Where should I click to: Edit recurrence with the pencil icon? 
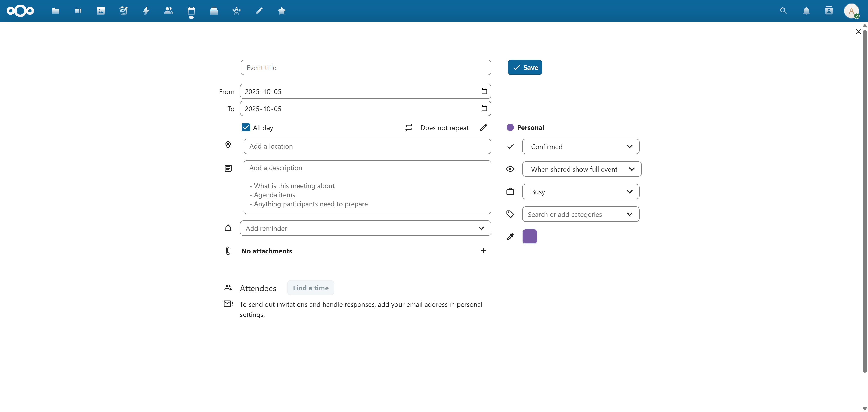click(x=484, y=128)
